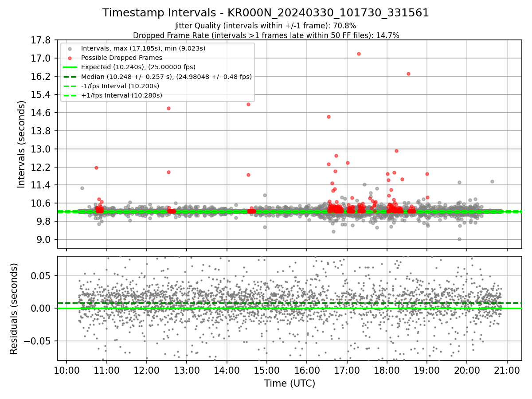
Task: Click the lowest gray interval point near 9.0 seconds
Action: pos(459,239)
